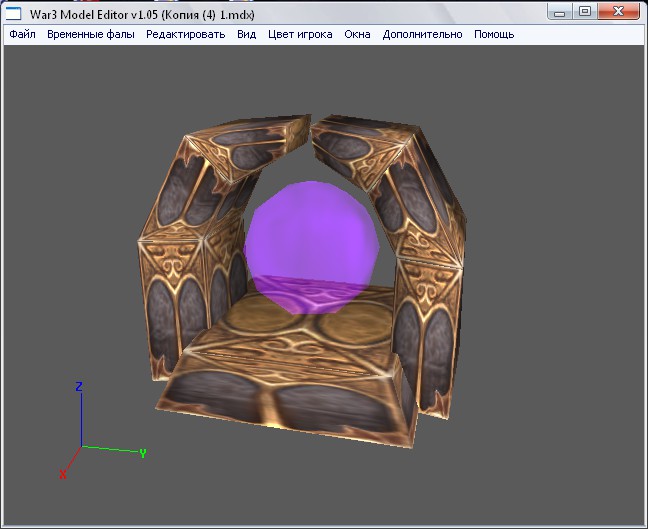648x529 pixels.
Task: Open the Файл menu
Action: pyautogui.click(x=22, y=34)
